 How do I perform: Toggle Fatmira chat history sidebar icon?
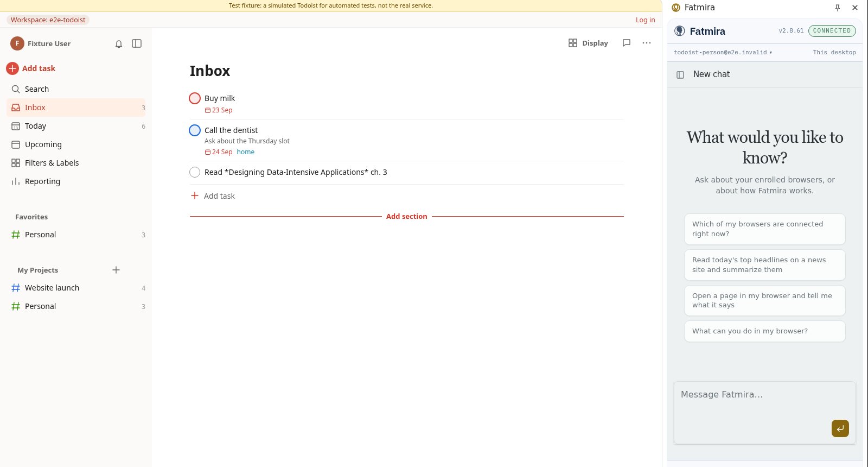[x=680, y=75]
